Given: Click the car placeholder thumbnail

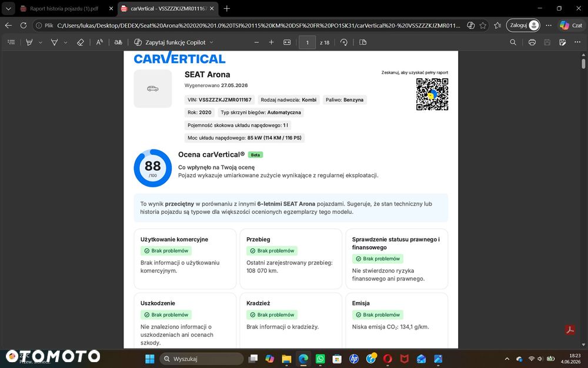Looking at the screenshot, I should coord(153,89).
